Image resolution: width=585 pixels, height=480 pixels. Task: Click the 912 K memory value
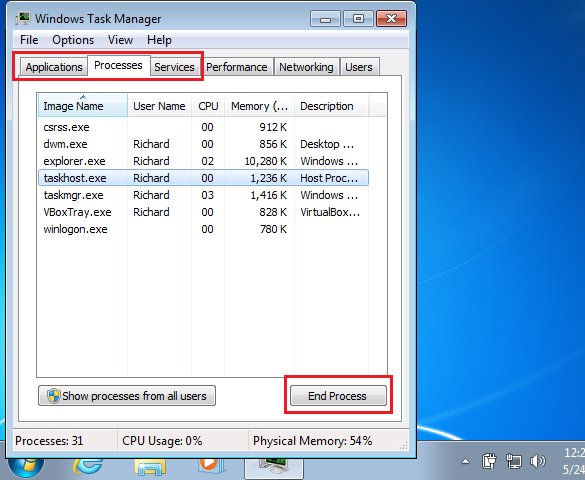coord(273,127)
